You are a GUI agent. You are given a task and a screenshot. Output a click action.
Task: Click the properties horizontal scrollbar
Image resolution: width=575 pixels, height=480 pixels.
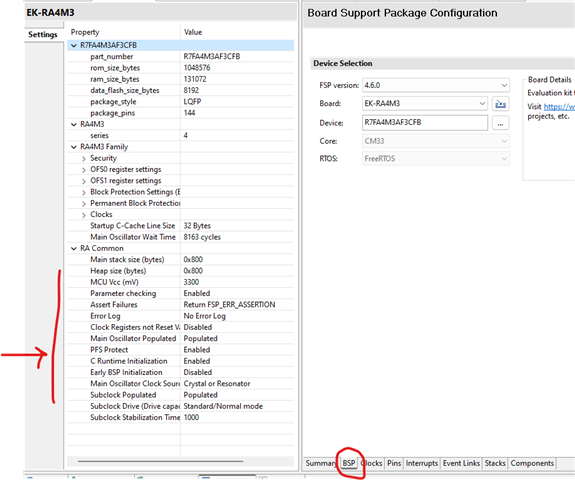(160, 461)
